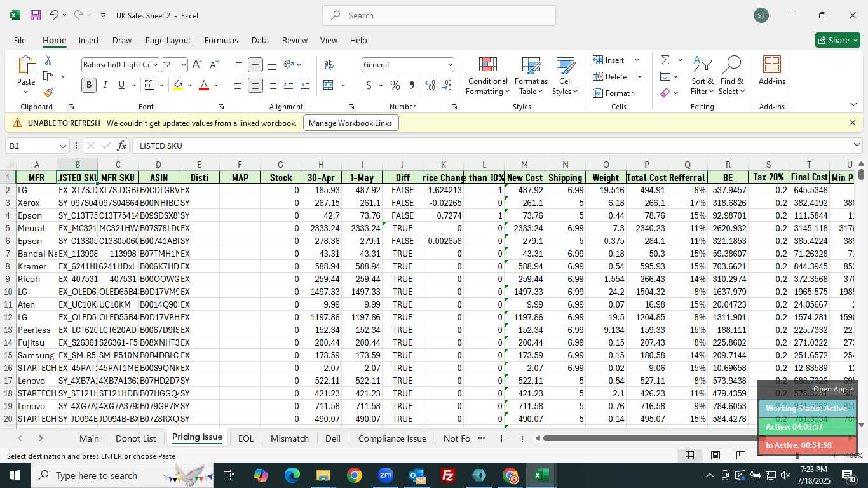Expand the Format as Table menu
Image resolution: width=868 pixels, height=488 pixels.
click(531, 76)
